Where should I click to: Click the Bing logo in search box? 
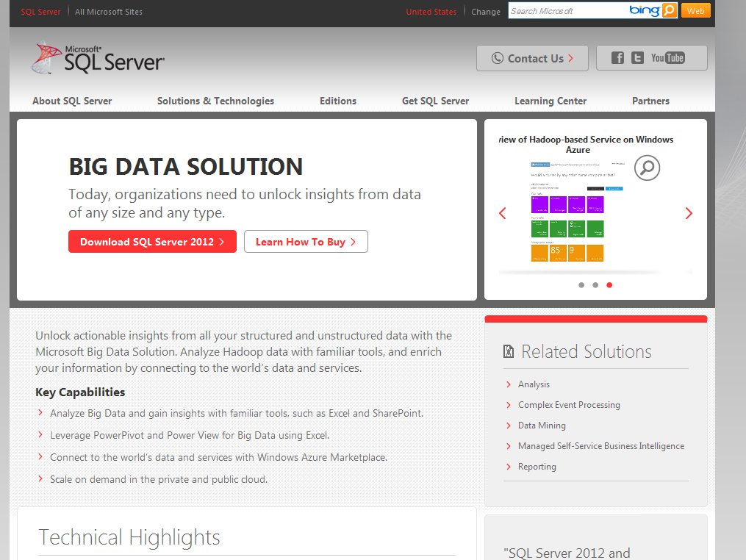point(644,10)
